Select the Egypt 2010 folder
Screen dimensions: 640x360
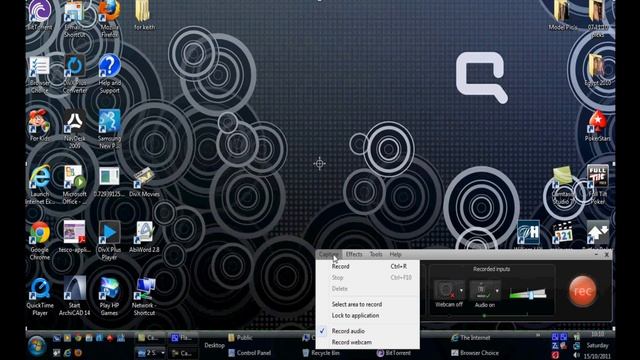click(x=597, y=70)
